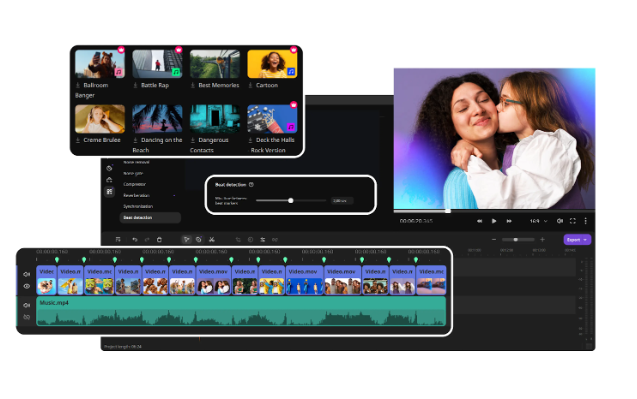
Task: Play the preview video
Action: pyautogui.click(x=494, y=221)
